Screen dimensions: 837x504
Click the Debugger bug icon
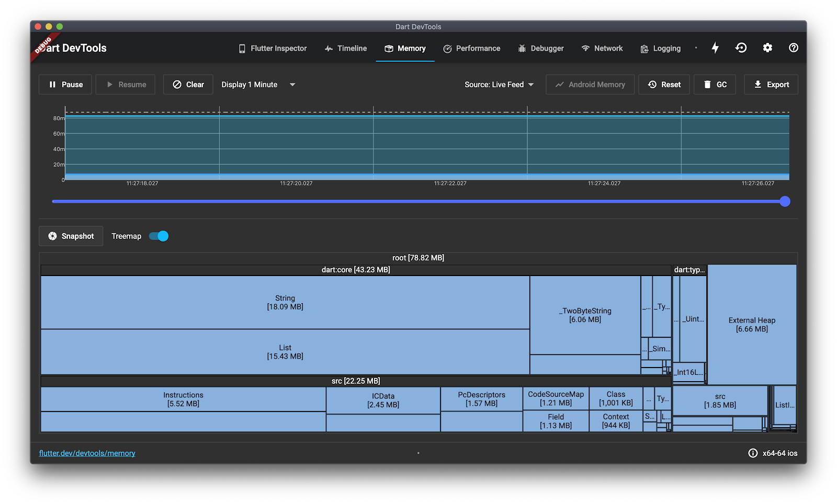(x=522, y=49)
